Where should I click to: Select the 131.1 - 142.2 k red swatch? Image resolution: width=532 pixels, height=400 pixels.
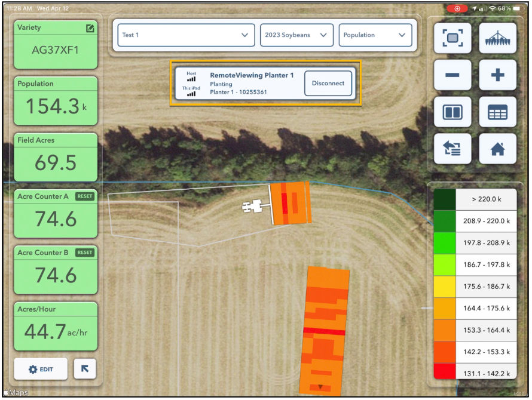[x=445, y=371]
